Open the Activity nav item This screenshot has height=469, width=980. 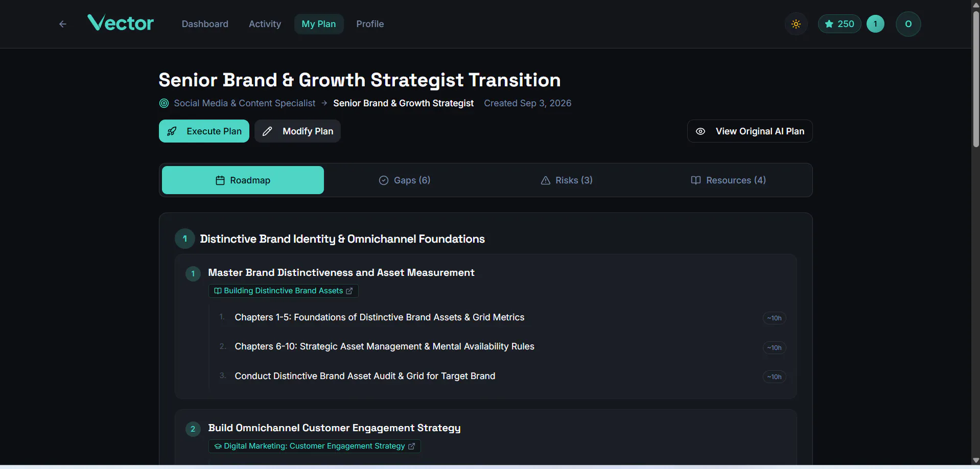(x=265, y=24)
